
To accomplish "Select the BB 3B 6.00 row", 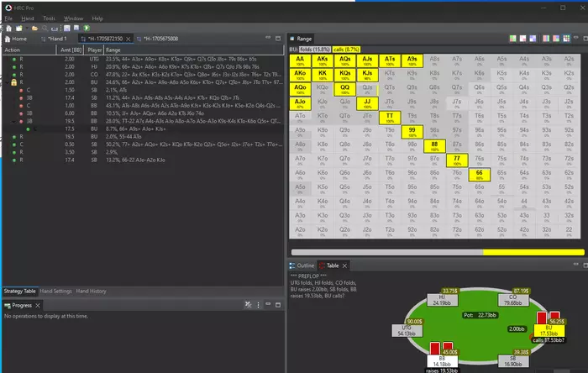I will pyautogui.click(x=144, y=113).
